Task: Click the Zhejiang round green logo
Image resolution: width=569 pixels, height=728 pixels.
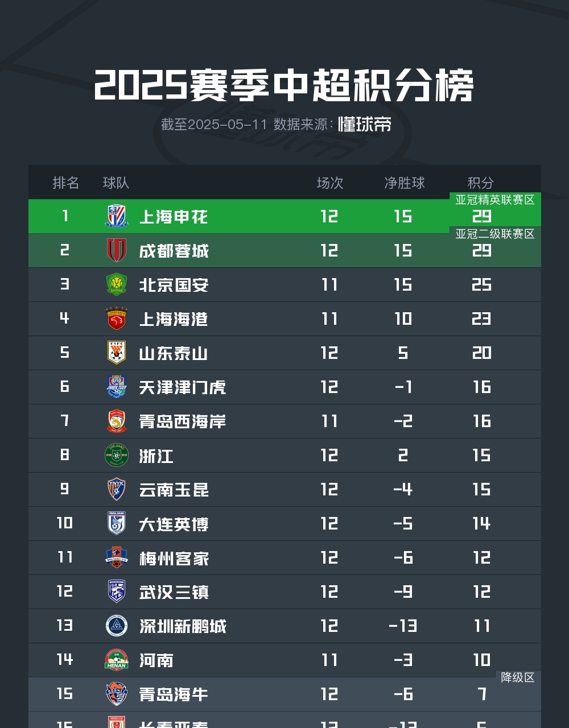Action: 117,455
